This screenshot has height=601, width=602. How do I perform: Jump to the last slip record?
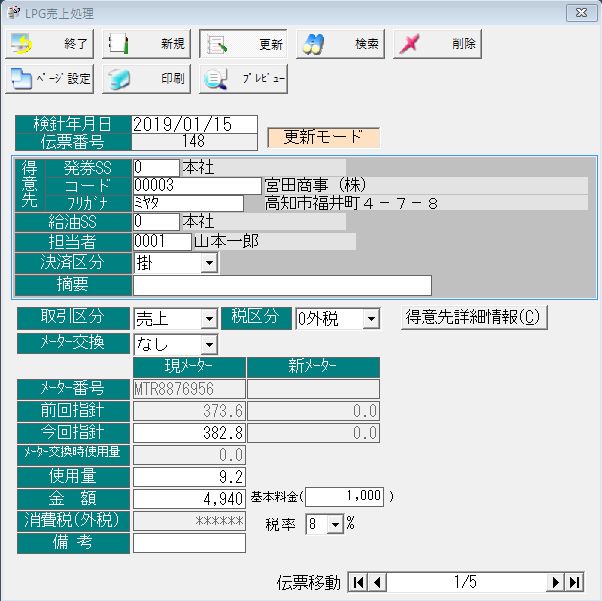click(574, 582)
